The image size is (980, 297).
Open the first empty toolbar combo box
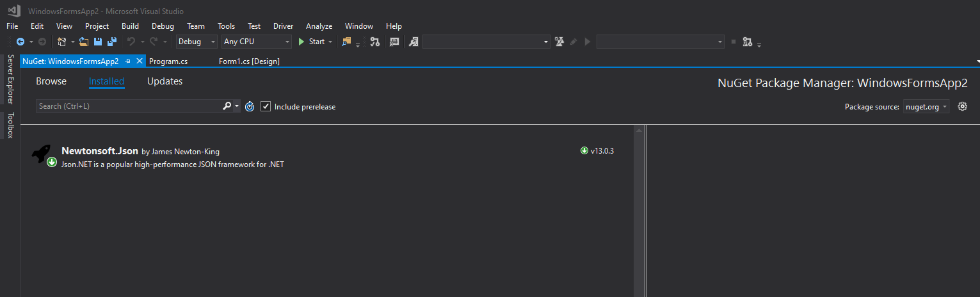tap(486, 42)
